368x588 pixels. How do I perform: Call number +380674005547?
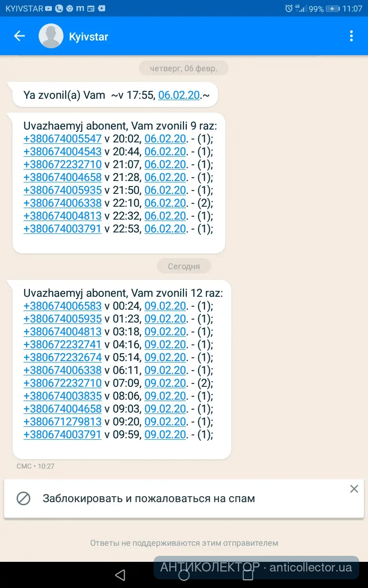click(x=63, y=139)
